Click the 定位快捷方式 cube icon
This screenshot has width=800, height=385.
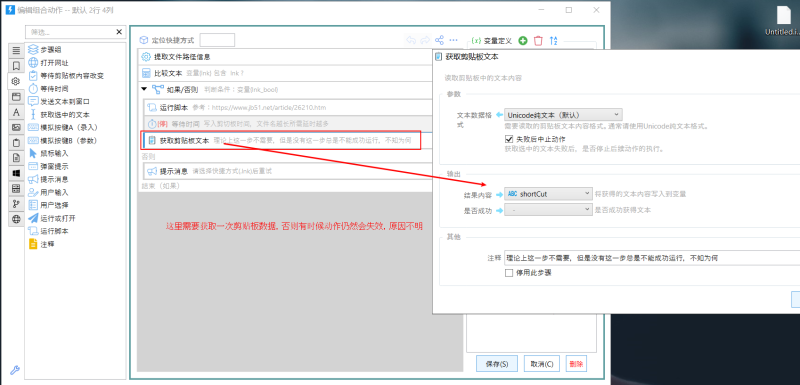pyautogui.click(x=143, y=40)
